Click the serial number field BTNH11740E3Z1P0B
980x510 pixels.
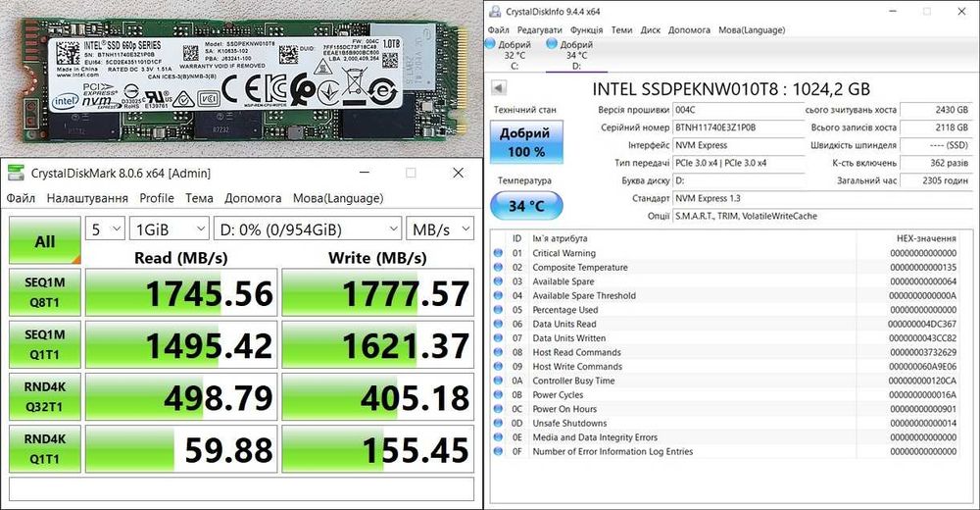tap(738, 127)
